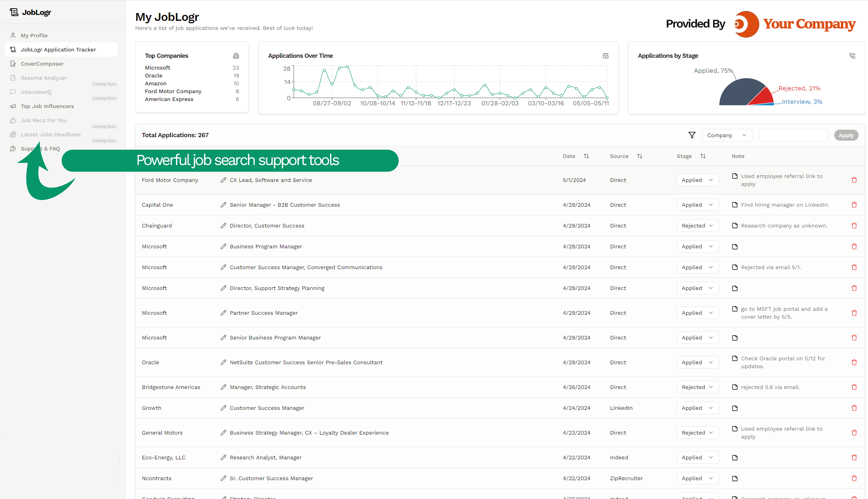Open note icon for Business Program Manager

(735, 247)
